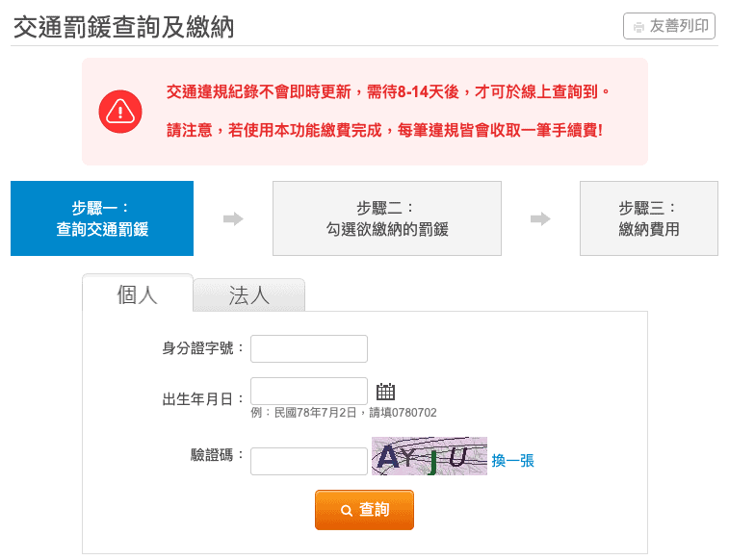Click arrow between step one and two
Screen dimensions: 729x560
tap(233, 218)
